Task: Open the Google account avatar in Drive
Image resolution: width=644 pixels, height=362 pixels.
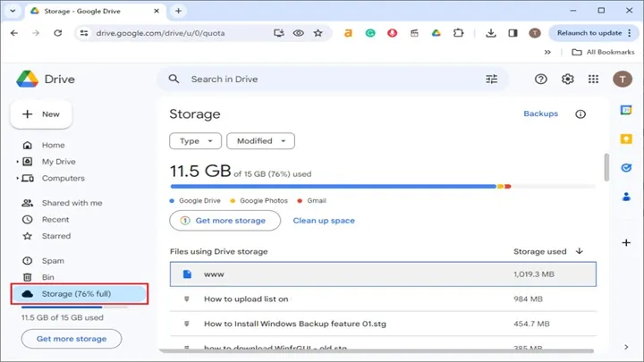Action: [623, 79]
